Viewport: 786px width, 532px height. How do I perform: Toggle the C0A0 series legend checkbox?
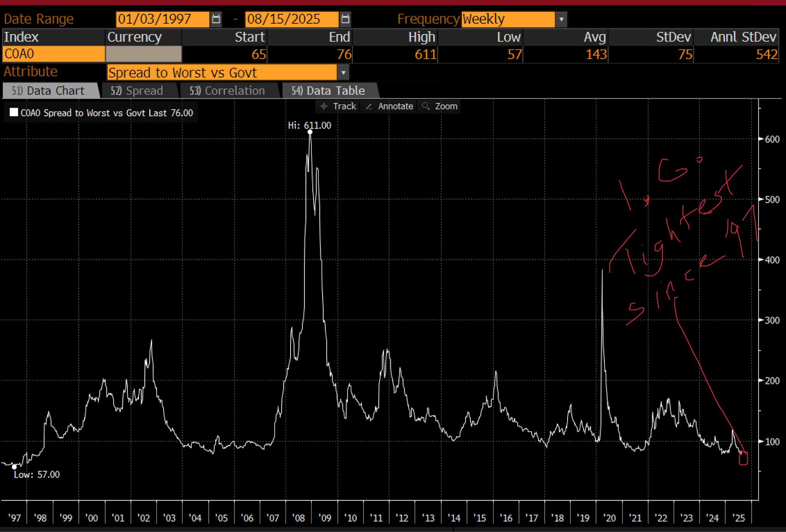[14, 112]
